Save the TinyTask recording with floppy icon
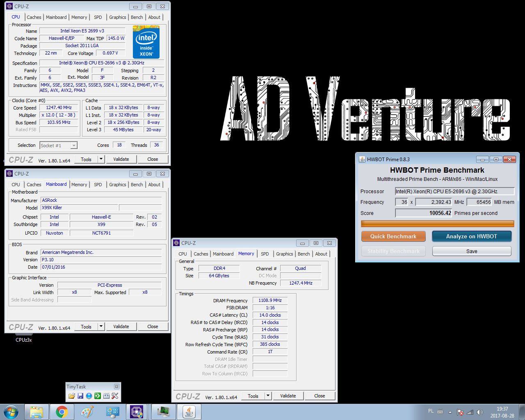Screen dimensions: 525x420 (80, 396)
